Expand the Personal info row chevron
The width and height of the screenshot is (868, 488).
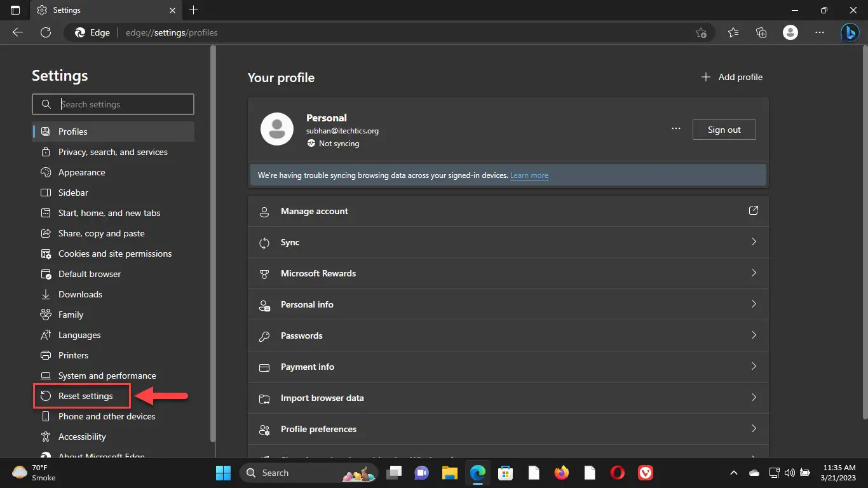(754, 304)
